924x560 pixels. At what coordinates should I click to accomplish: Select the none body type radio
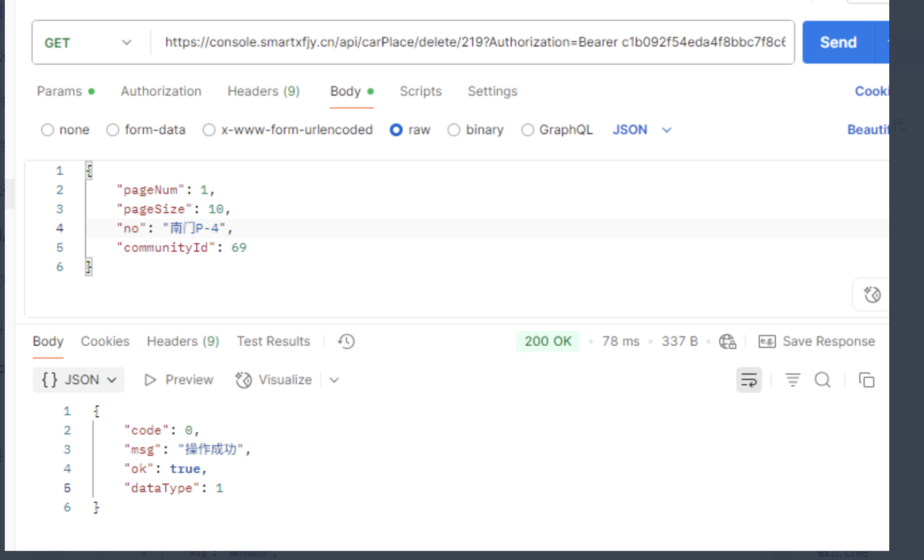[48, 130]
